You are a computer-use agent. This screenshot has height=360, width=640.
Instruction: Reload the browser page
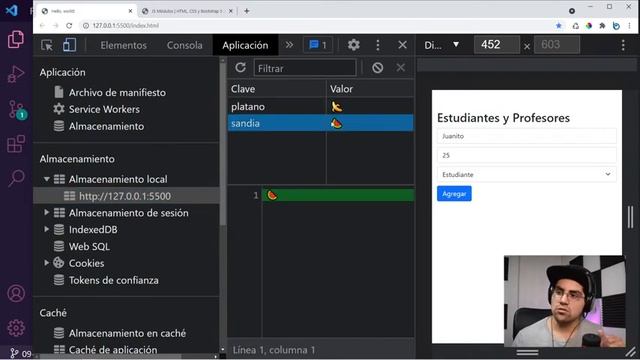pyautogui.click(x=69, y=26)
